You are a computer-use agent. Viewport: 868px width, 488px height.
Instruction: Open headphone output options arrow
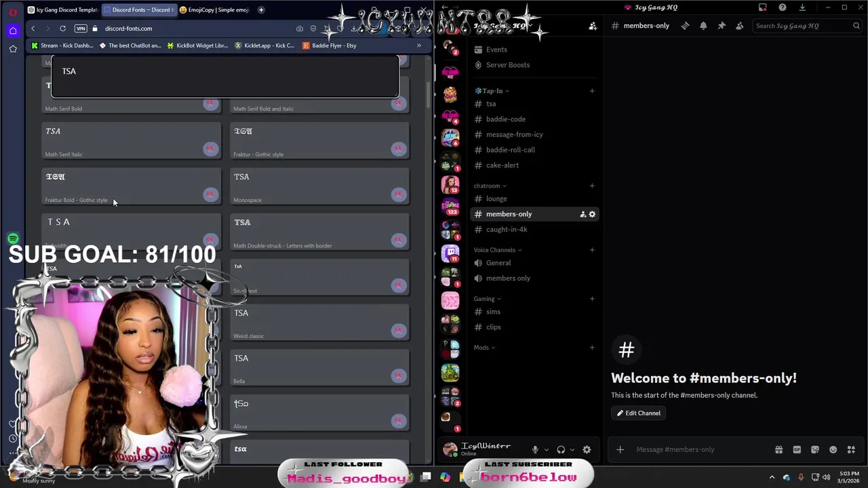(x=572, y=449)
